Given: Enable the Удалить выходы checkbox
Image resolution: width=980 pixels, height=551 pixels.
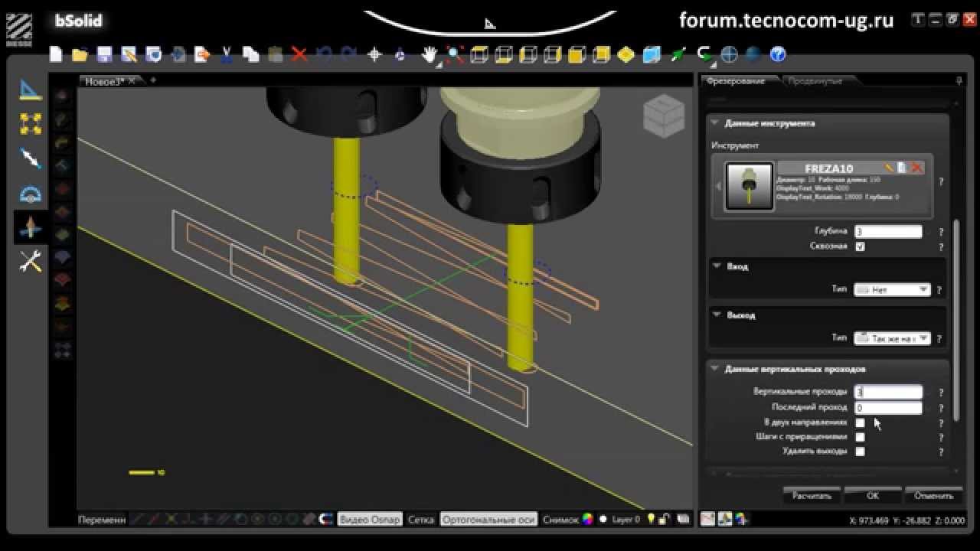Looking at the screenshot, I should click(860, 452).
